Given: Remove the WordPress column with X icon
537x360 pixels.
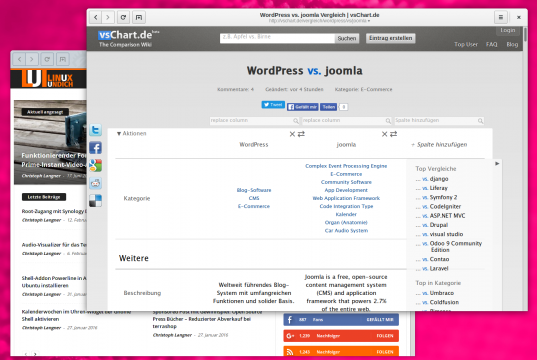Looking at the screenshot, I should coord(292,134).
